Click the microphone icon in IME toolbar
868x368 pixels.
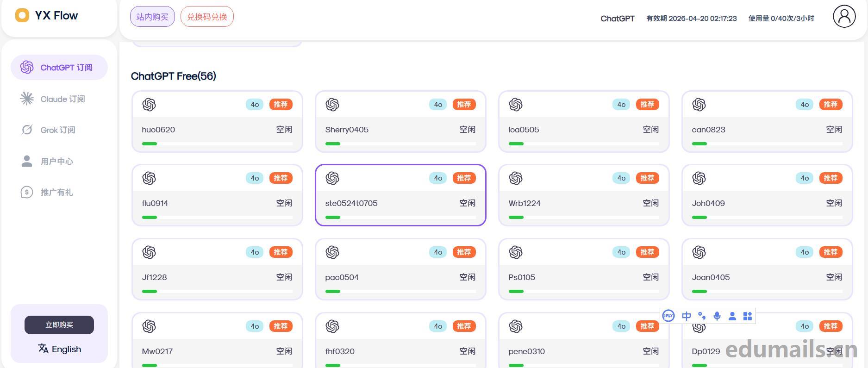(717, 316)
